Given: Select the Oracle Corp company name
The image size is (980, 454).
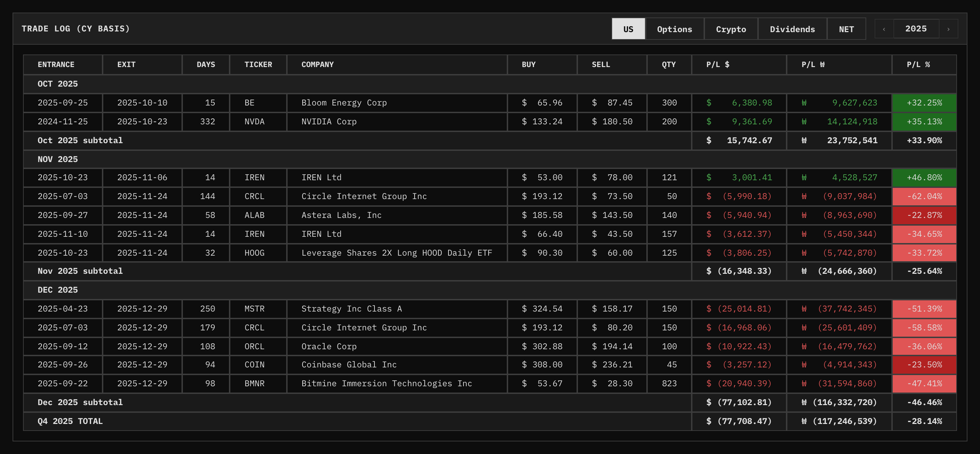Looking at the screenshot, I should [329, 347].
